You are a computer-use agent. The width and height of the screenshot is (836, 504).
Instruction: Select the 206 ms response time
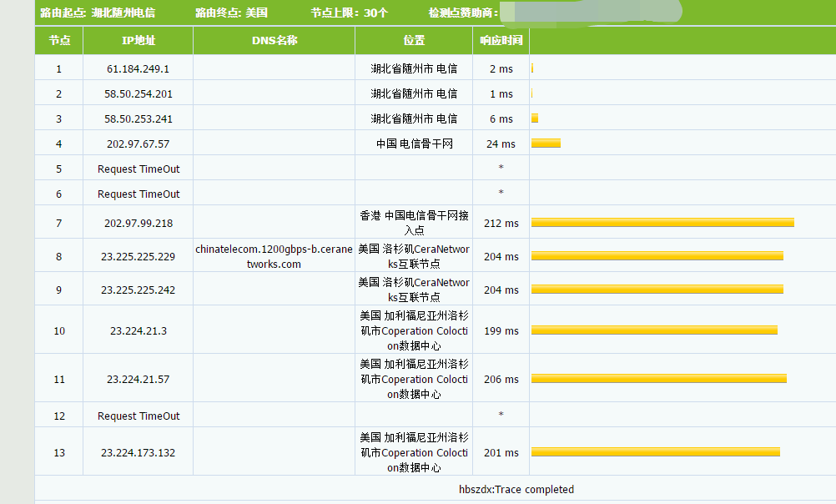click(501, 379)
